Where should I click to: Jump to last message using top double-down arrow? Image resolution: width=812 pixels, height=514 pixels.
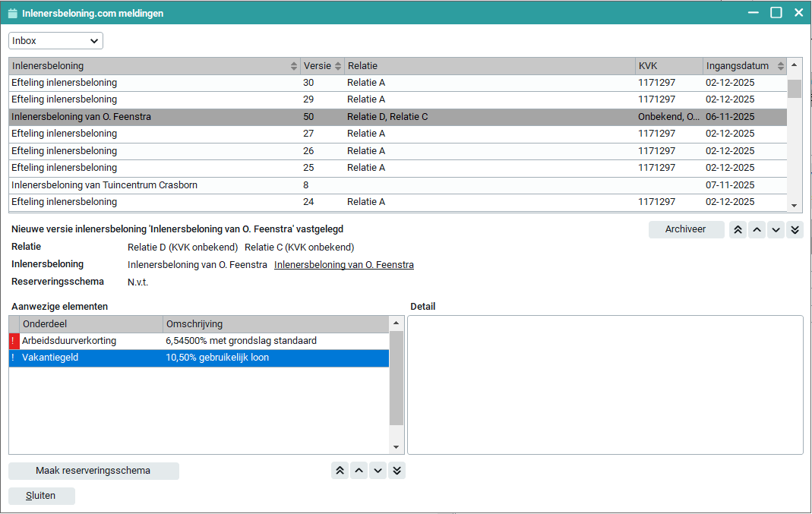[795, 230]
